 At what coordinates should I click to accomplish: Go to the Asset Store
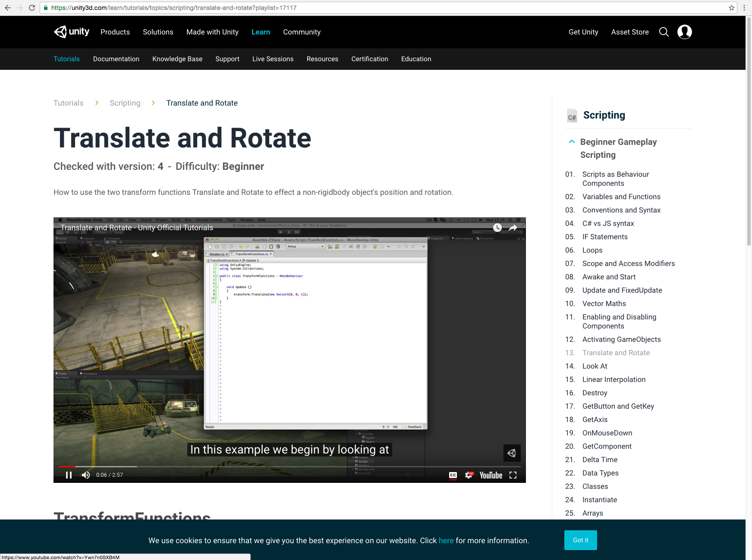[630, 32]
